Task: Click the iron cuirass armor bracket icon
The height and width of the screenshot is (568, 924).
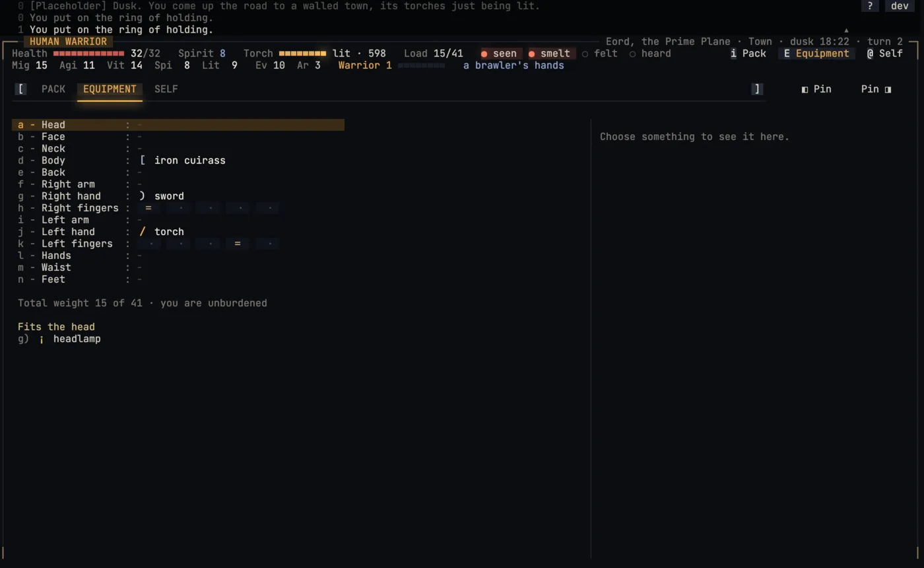Action: point(143,160)
